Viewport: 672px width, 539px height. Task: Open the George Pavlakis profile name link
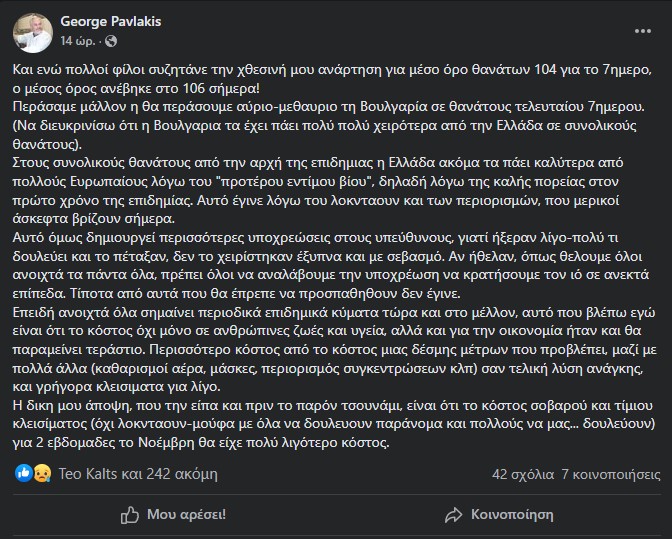point(111,21)
